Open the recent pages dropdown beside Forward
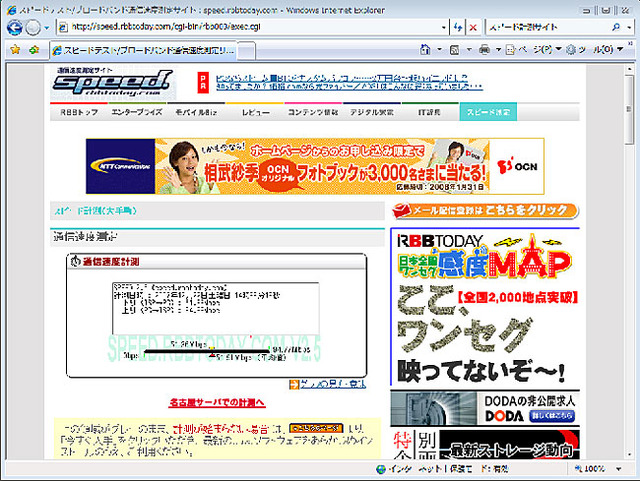 tap(47, 28)
